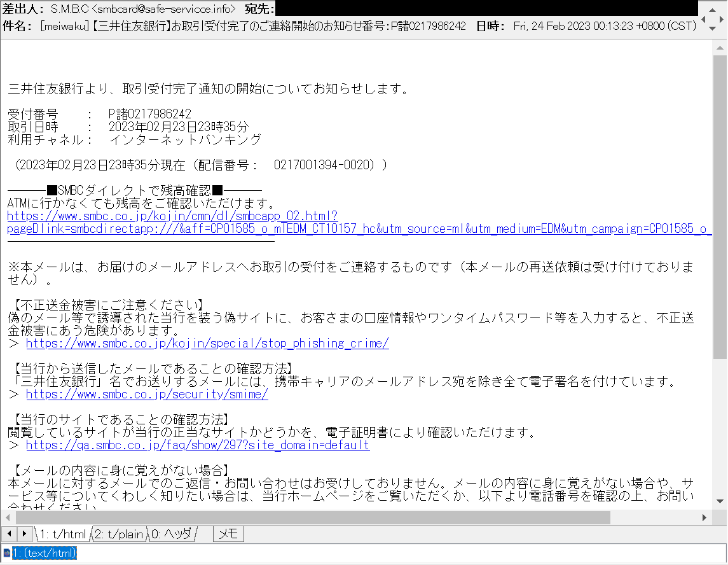Click the 取引日時 2023年02月23日23時35分 line
The width and height of the screenshot is (728, 565).
pyautogui.click(x=128, y=127)
